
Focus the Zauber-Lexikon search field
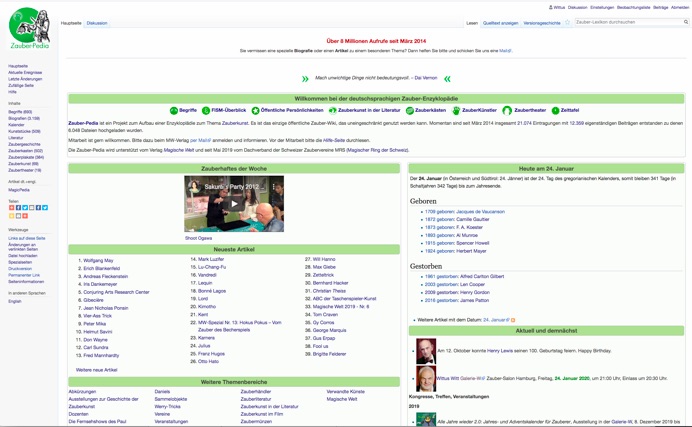click(628, 22)
